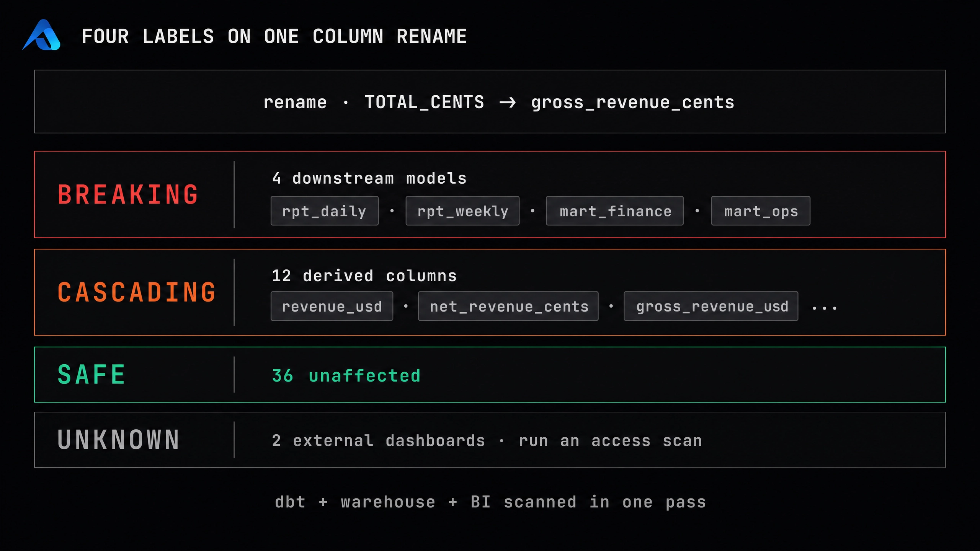
Task: Click run an access scan
Action: tap(611, 441)
